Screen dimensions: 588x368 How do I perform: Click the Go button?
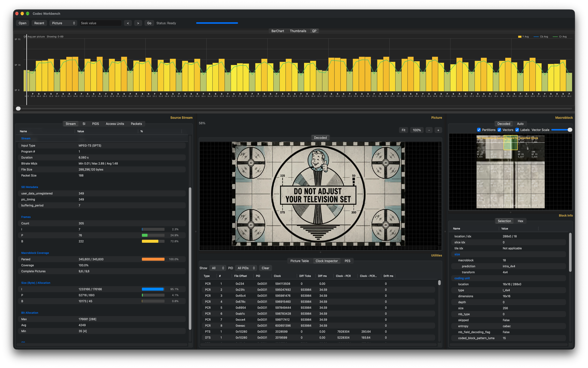tap(149, 23)
